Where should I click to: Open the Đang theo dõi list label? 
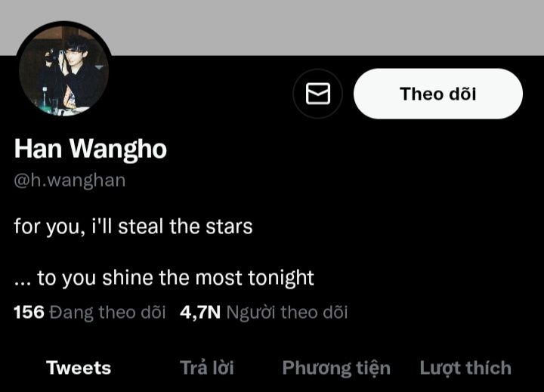107,312
